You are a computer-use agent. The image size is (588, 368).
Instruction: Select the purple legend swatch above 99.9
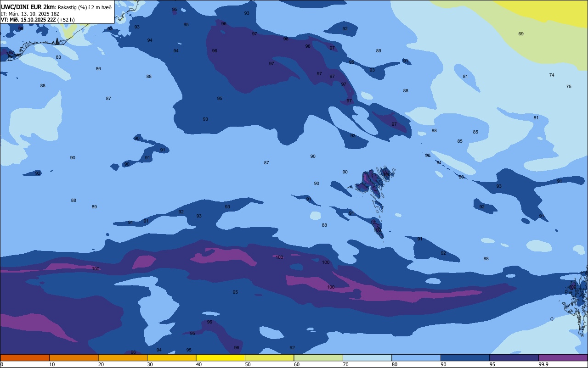click(563, 357)
